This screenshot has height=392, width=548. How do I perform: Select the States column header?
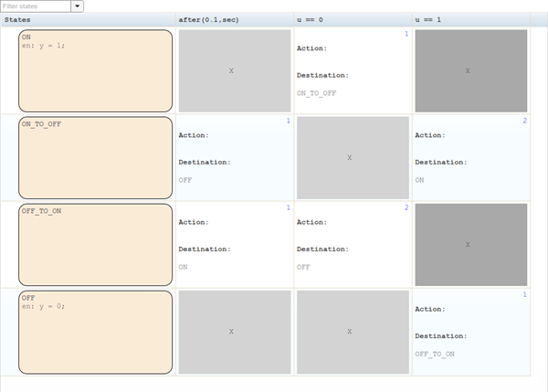pos(88,19)
